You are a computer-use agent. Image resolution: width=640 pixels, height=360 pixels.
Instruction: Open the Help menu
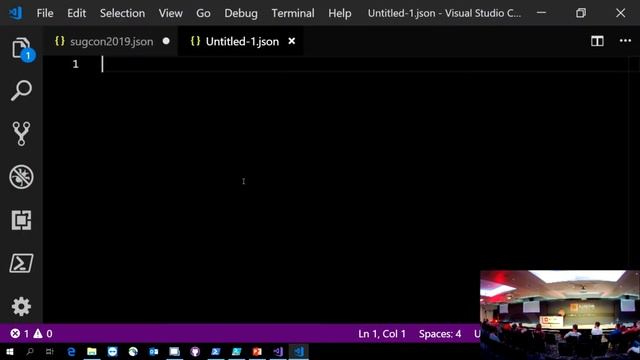pyautogui.click(x=340, y=13)
